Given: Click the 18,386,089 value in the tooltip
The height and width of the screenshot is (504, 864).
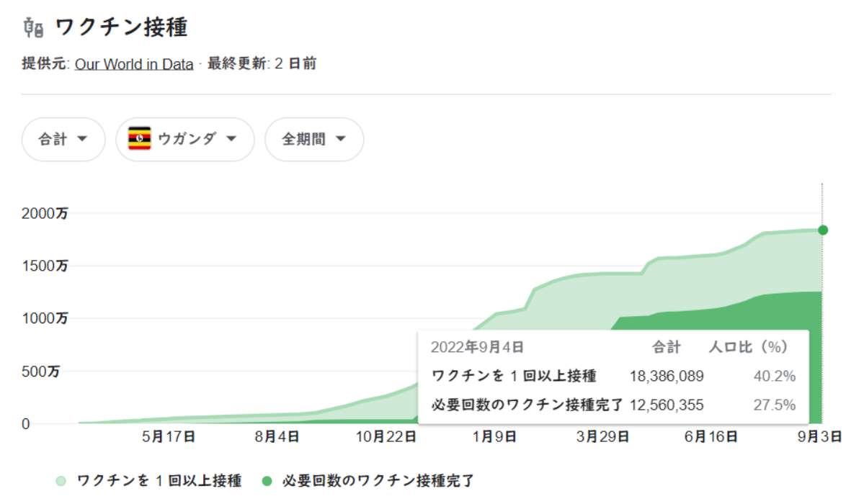Looking at the screenshot, I should 667,376.
